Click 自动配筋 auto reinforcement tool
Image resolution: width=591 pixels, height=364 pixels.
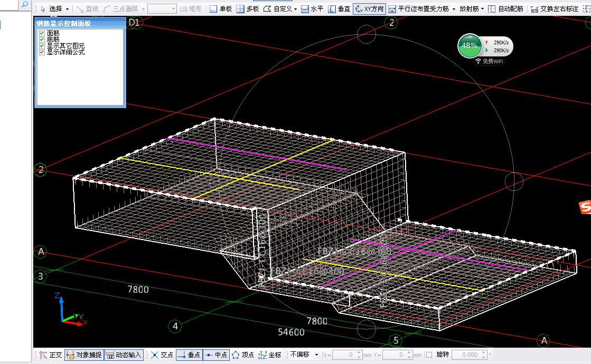(x=506, y=8)
